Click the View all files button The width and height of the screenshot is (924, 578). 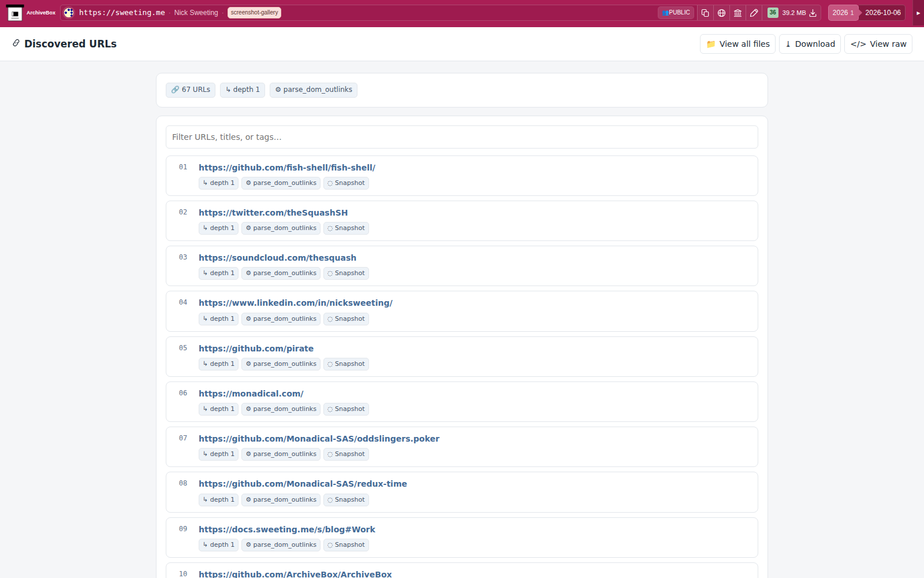[737, 44]
